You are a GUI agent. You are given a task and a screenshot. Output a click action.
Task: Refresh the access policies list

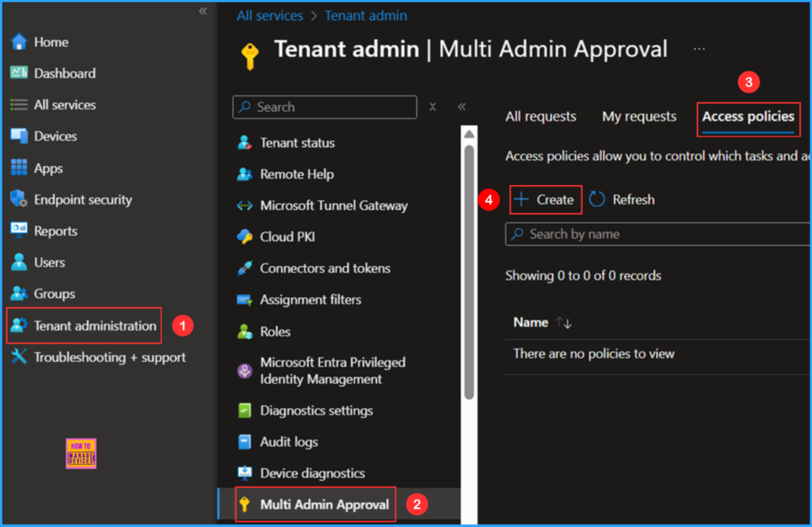point(622,199)
